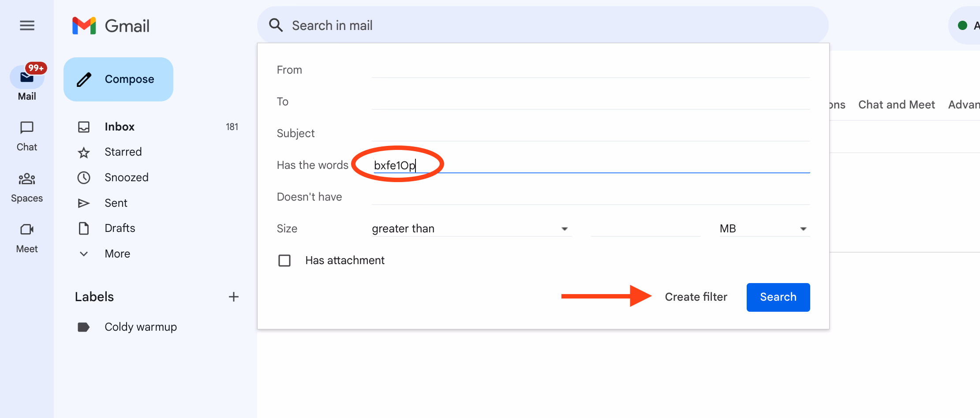Add a new label with plus icon
Viewport: 980px width, 418px height.
[x=233, y=297]
